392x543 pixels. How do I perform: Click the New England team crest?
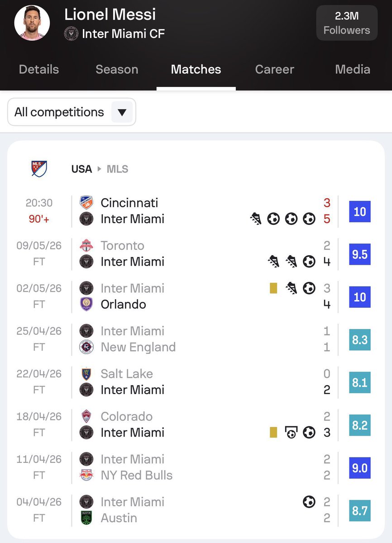86,347
